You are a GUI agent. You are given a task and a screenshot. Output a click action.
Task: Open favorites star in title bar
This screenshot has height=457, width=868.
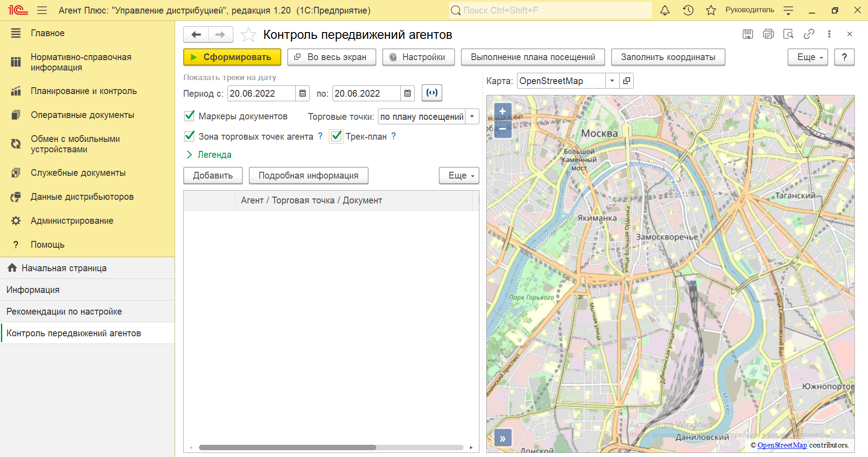pos(711,10)
